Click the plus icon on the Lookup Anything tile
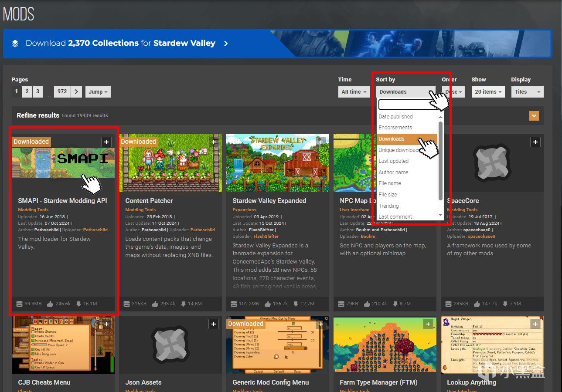Viewport: 562px width, 392px height. tap(535, 324)
